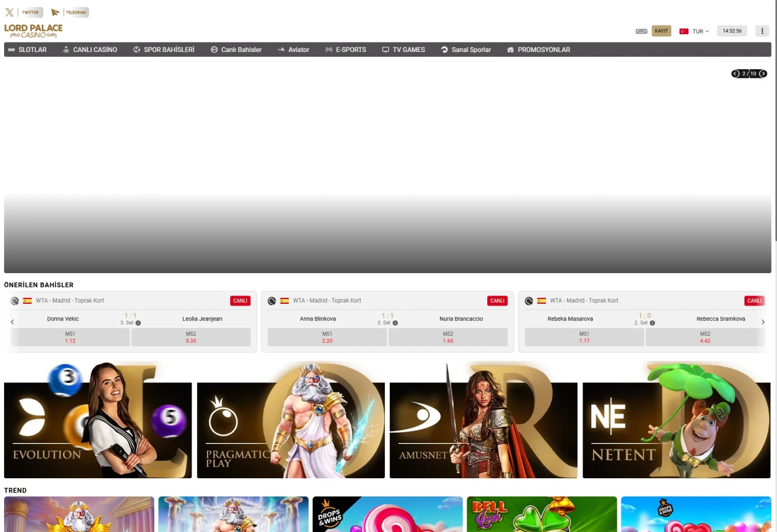The image size is (777, 532).
Task: Show the previous banner slide
Action: [736, 74]
